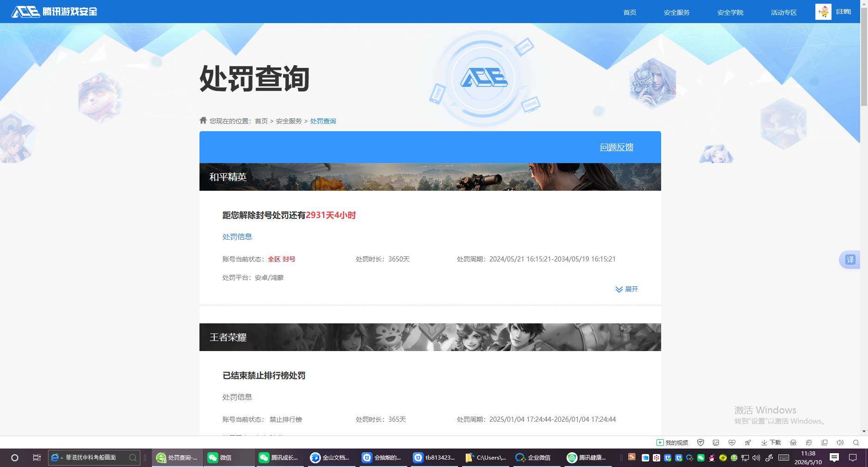Expand 和平精英 details with 展开
The width and height of the screenshot is (868, 467).
(x=627, y=289)
